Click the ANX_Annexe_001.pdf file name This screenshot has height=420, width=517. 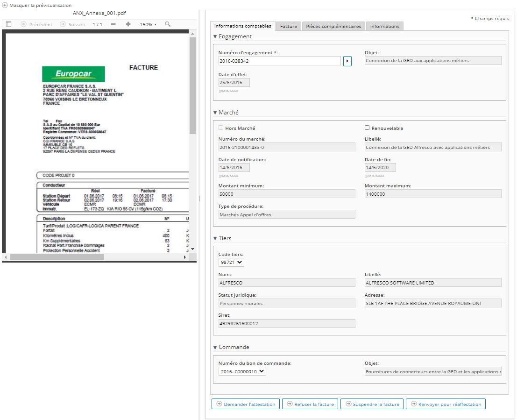(x=99, y=13)
